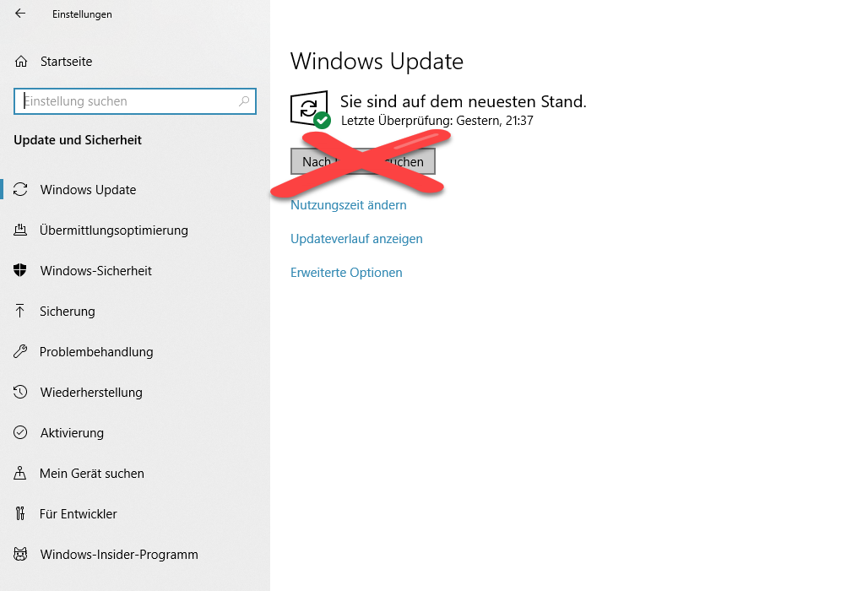The width and height of the screenshot is (868, 591).
Task: Open 'Nutzungszeit ändern' link
Action: (x=348, y=205)
